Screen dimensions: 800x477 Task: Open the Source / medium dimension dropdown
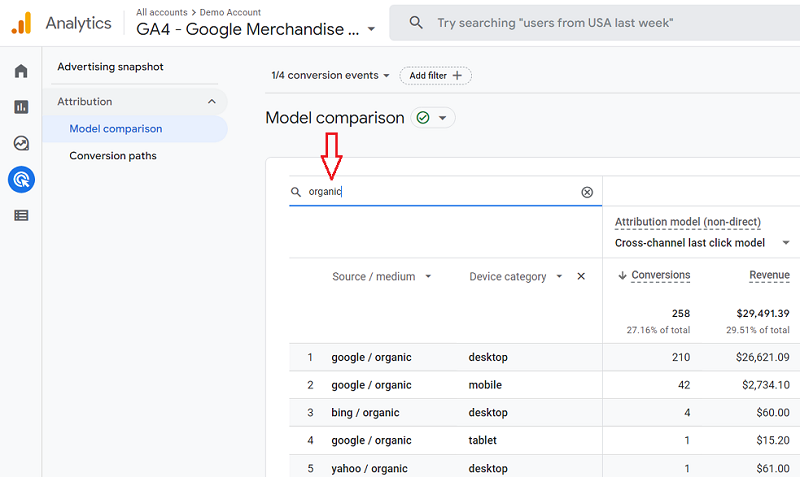tap(428, 277)
